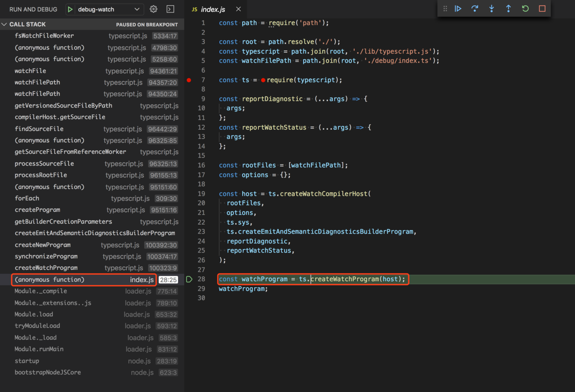The width and height of the screenshot is (575, 392).
Task: Open the Debug Console panel icon
Action: click(x=170, y=9)
